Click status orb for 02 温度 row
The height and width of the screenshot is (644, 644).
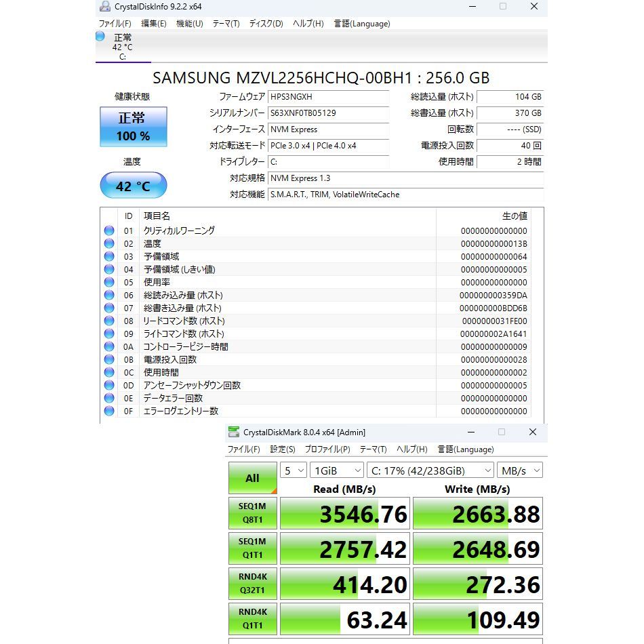pyautogui.click(x=109, y=243)
